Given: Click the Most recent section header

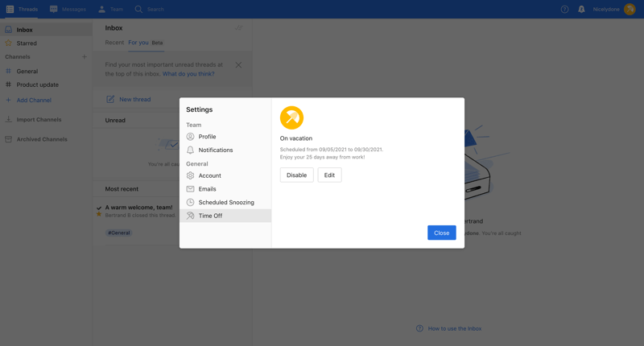Looking at the screenshot, I should coord(122,189).
